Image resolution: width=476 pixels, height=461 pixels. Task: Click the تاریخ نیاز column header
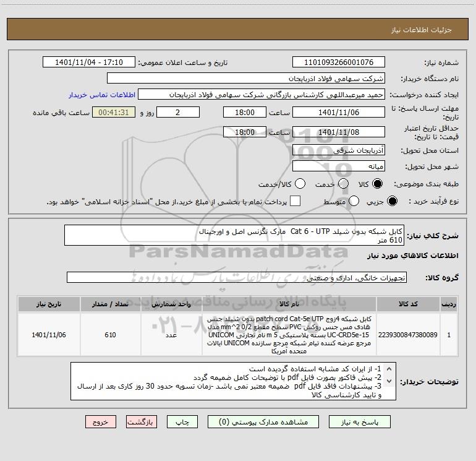click(x=49, y=304)
